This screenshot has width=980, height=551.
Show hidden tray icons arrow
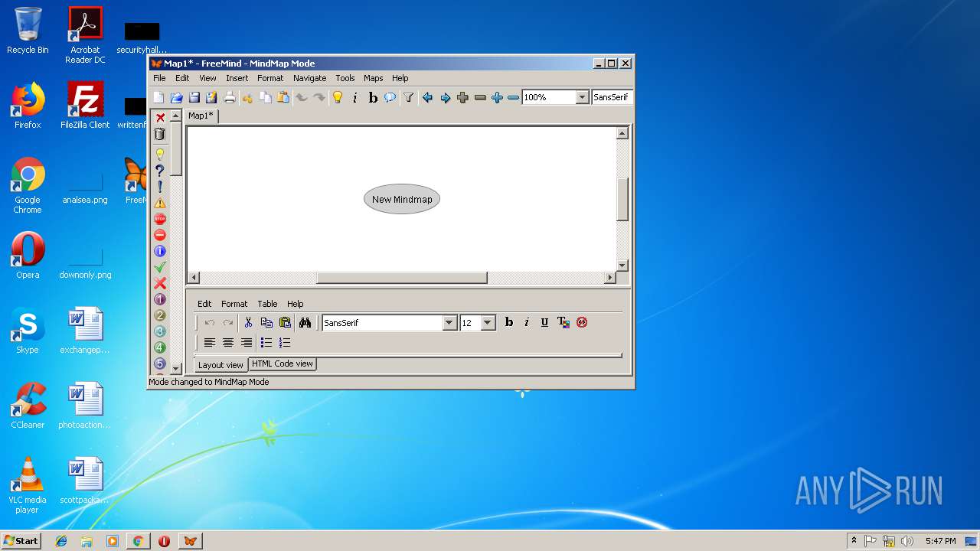pos(854,540)
